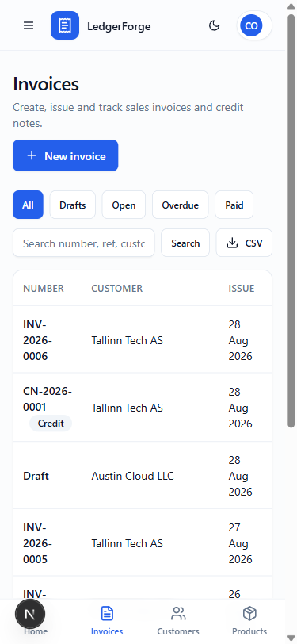
Task: Show Overdue invoices
Action: pos(180,205)
